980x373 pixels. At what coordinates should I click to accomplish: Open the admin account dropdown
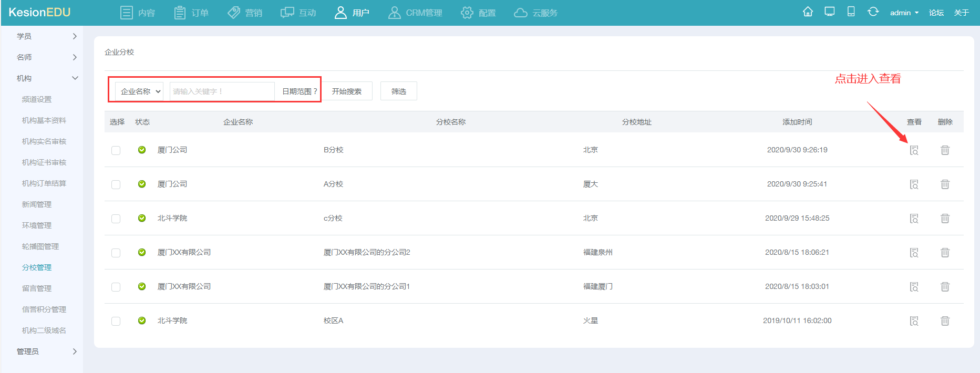(x=904, y=13)
